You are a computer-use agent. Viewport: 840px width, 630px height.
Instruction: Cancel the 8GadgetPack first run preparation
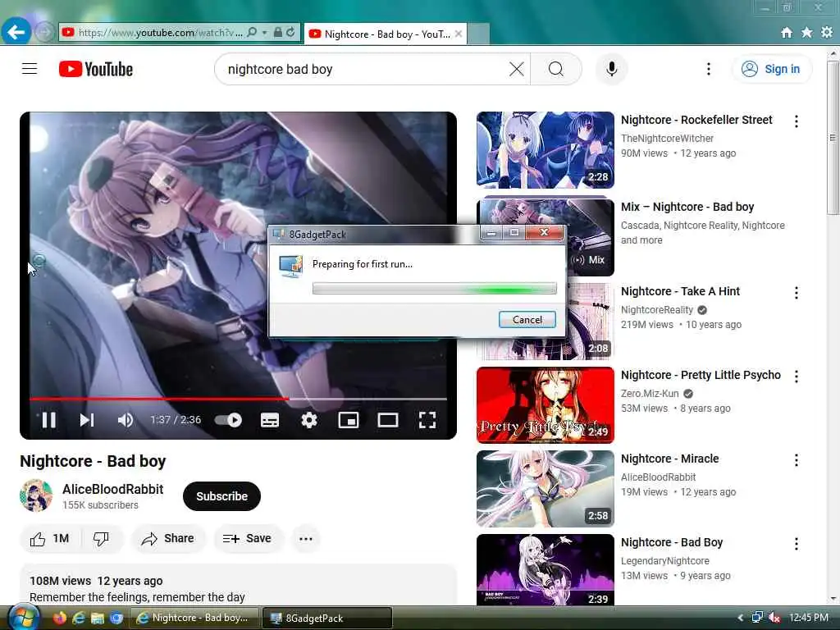(527, 320)
